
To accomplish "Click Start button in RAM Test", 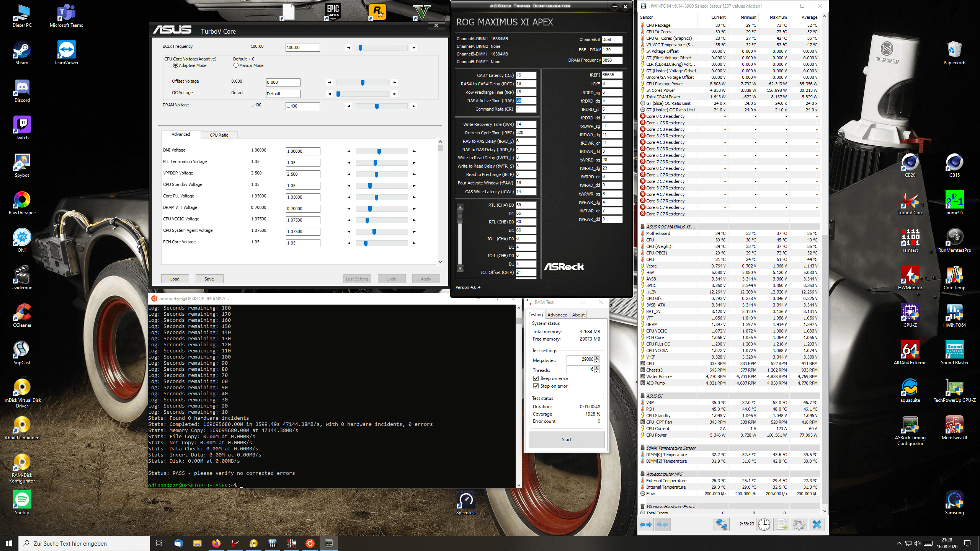I will pos(566,440).
